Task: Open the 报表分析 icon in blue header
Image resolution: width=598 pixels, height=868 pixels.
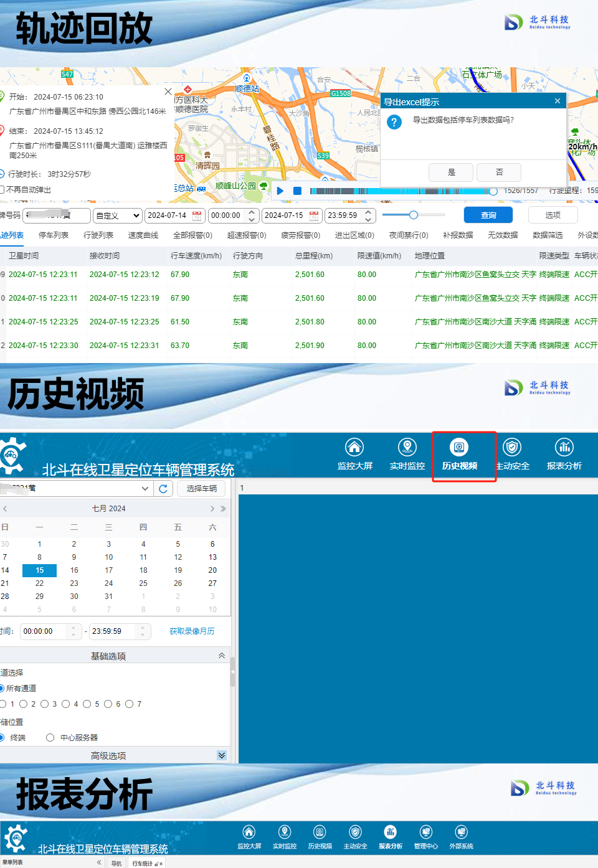Action: (x=564, y=448)
